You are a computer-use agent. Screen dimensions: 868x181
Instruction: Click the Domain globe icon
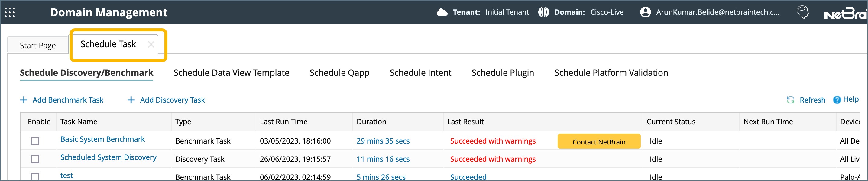point(543,12)
